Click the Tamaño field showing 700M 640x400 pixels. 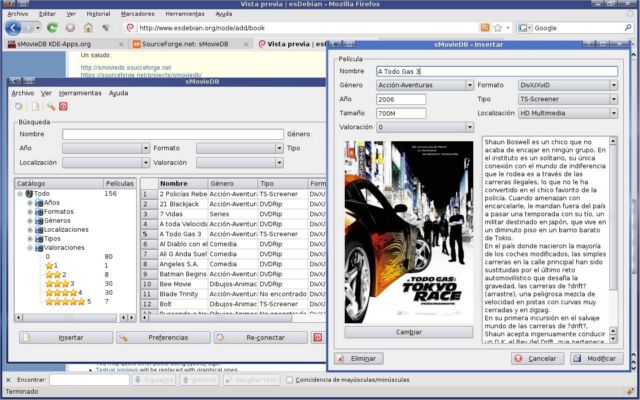click(x=401, y=113)
